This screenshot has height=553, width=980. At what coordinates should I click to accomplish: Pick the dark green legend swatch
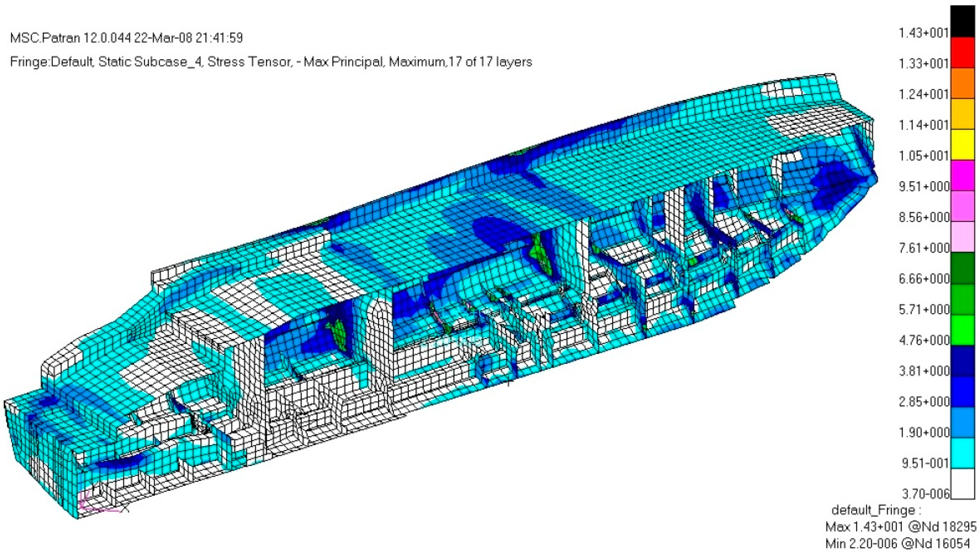963,268
